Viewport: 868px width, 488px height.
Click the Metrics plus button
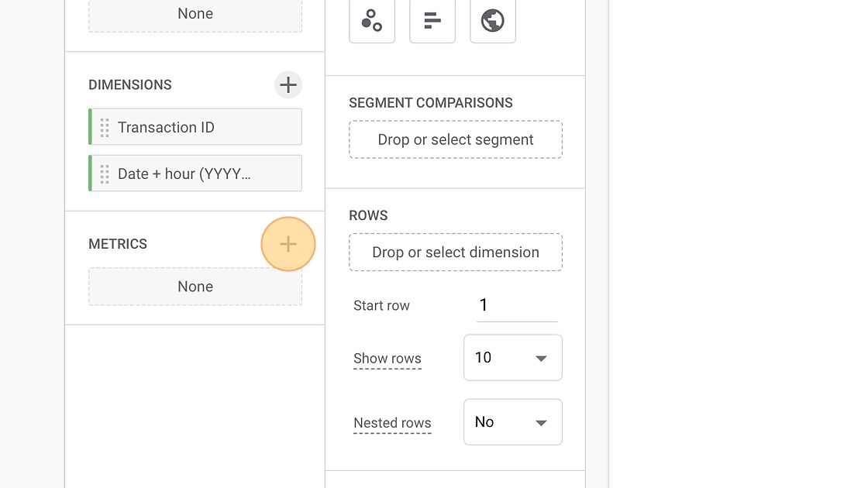coord(288,244)
